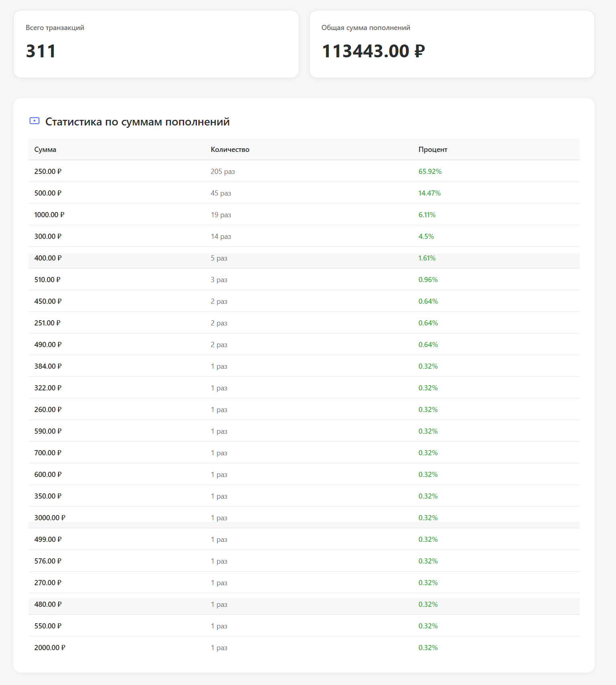Select the 500.00 ₽ amount cell

pyautogui.click(x=48, y=193)
